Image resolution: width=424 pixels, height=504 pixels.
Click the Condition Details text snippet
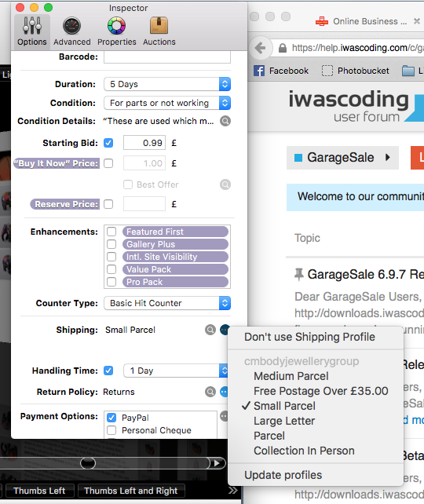coord(158,121)
